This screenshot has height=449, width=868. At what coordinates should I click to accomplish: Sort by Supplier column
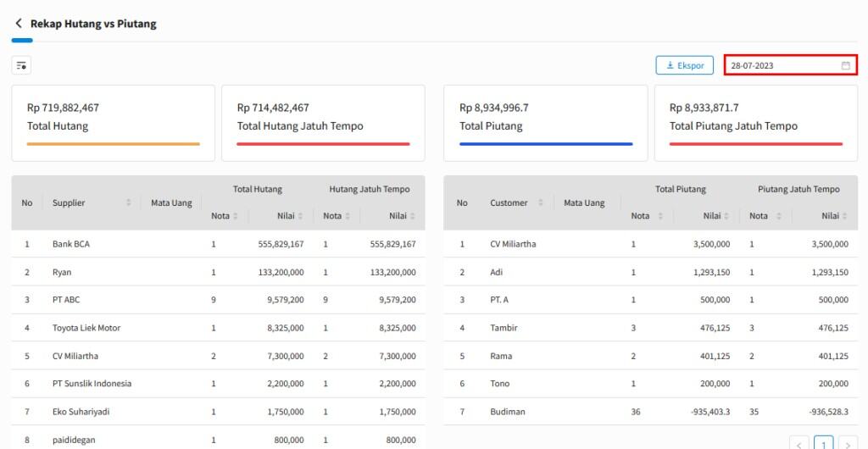pos(129,202)
